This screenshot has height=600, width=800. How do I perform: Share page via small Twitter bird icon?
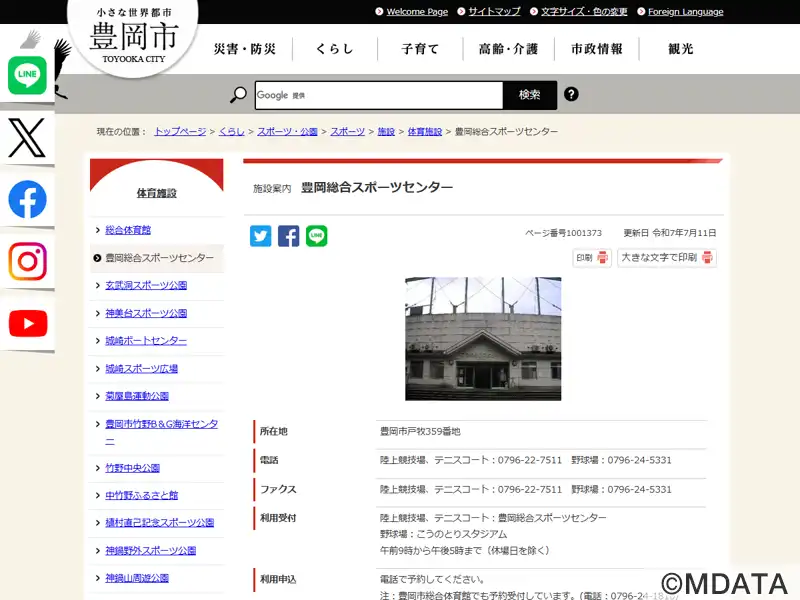(261, 236)
